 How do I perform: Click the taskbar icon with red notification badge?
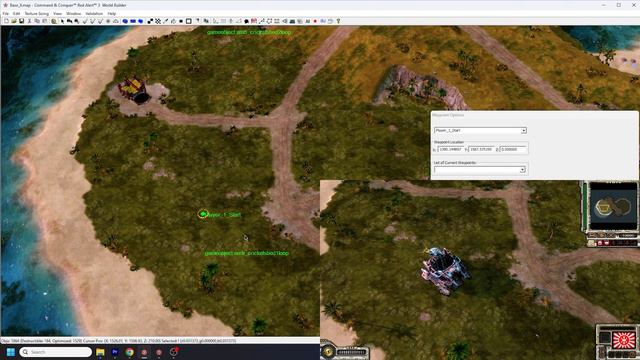click(173, 352)
